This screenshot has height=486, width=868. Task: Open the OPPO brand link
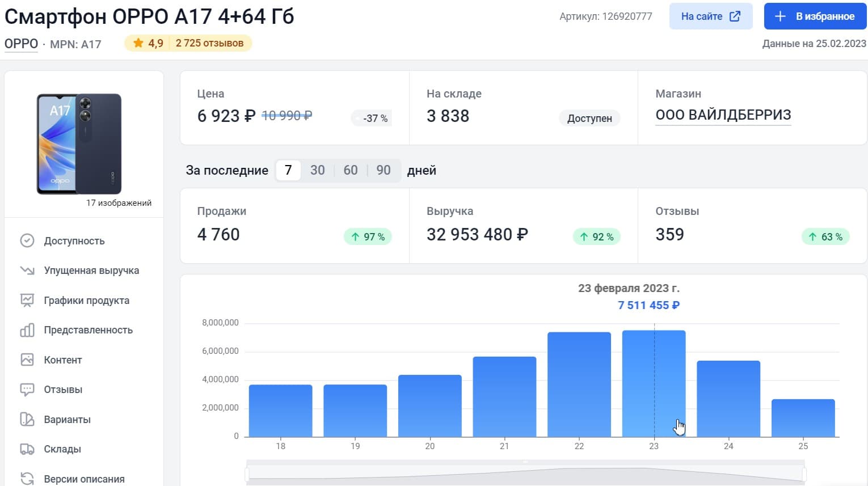coord(21,44)
